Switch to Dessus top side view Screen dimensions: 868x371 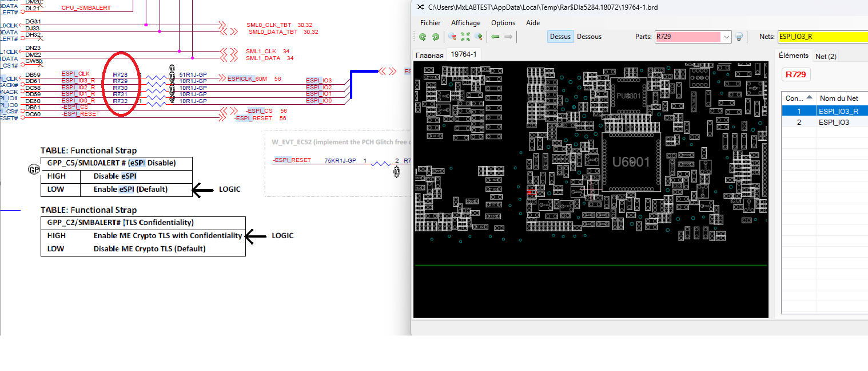(x=560, y=37)
